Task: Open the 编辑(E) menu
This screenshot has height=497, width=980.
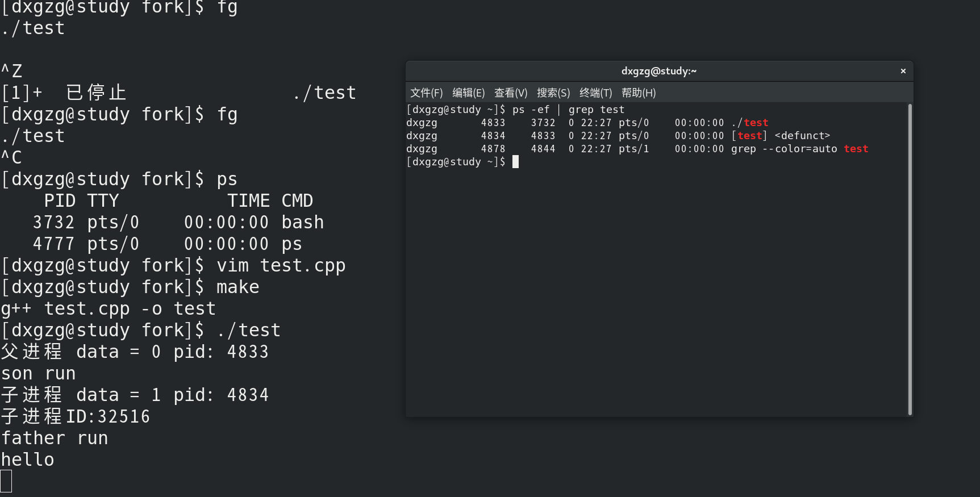Action: (469, 93)
